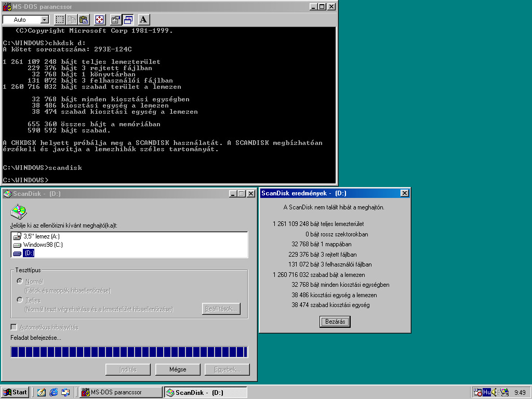This screenshot has height=399, width=532.
Task: Click 'chkdsk d:' command line in console
Action: click(x=44, y=43)
